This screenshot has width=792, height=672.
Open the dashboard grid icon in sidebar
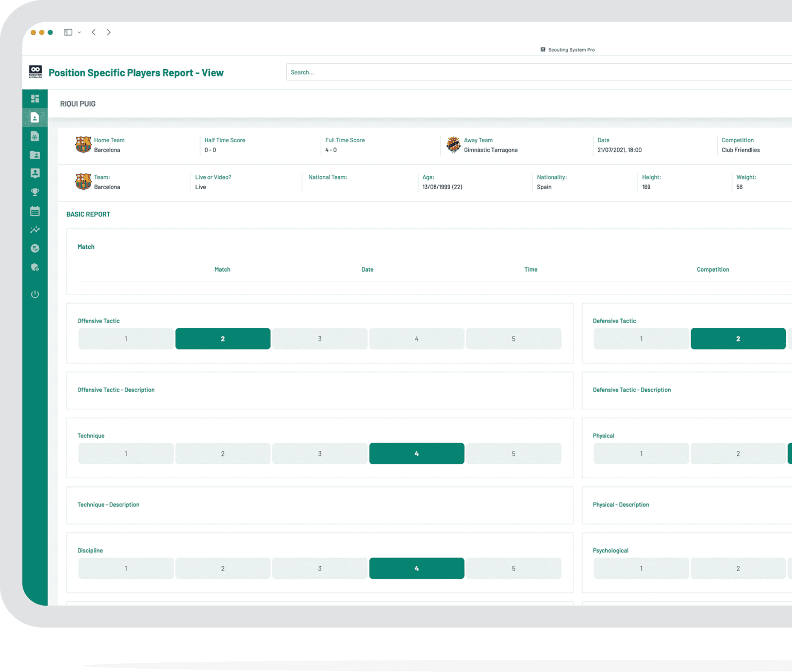tap(35, 98)
